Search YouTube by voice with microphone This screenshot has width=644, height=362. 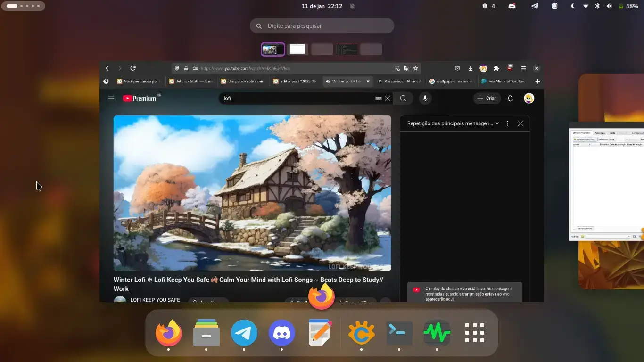pos(425,98)
